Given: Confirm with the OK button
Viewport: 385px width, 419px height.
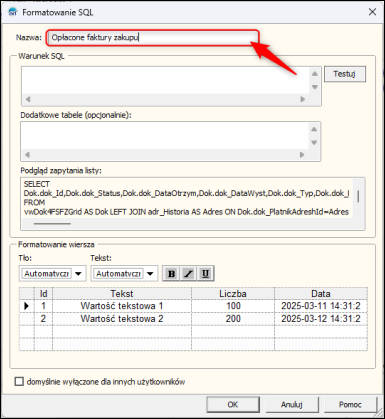Looking at the screenshot, I should (233, 404).
